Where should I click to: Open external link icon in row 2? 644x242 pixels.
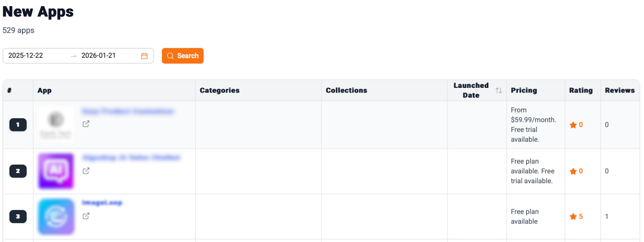tap(86, 171)
